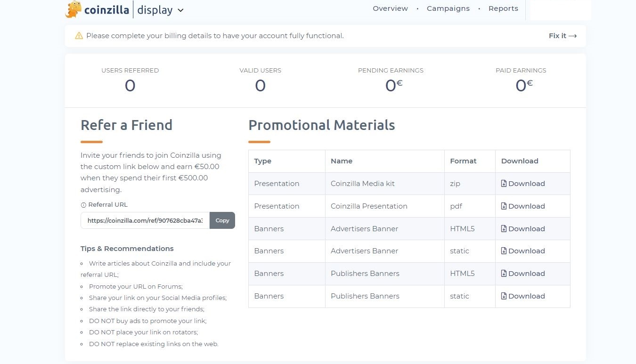This screenshot has width=636, height=364.
Task: Click the Referral URL info icon
Action: coord(83,205)
